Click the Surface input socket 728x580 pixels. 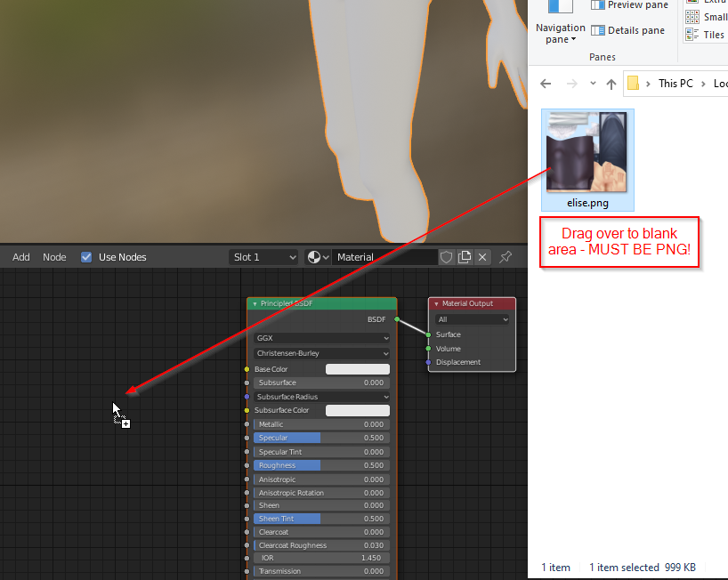point(429,334)
